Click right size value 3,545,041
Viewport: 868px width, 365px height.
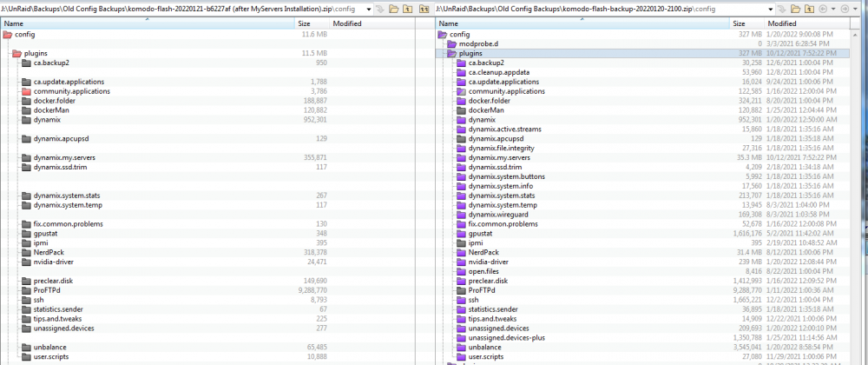pos(746,348)
